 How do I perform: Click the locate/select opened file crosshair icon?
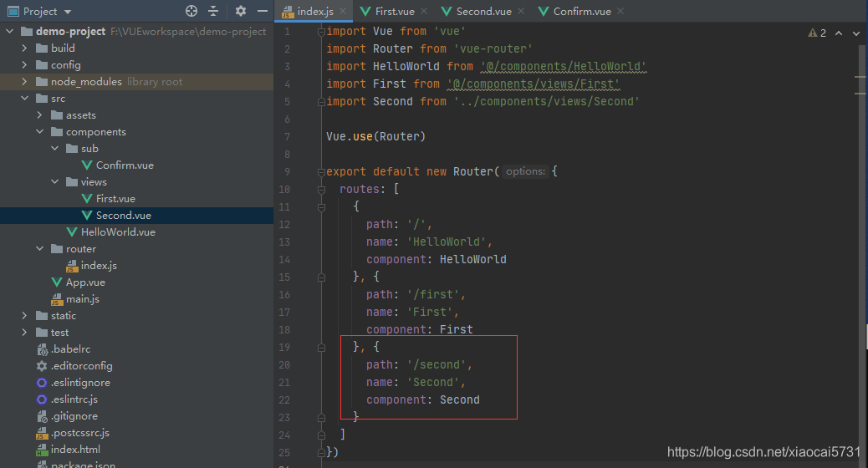(x=191, y=11)
